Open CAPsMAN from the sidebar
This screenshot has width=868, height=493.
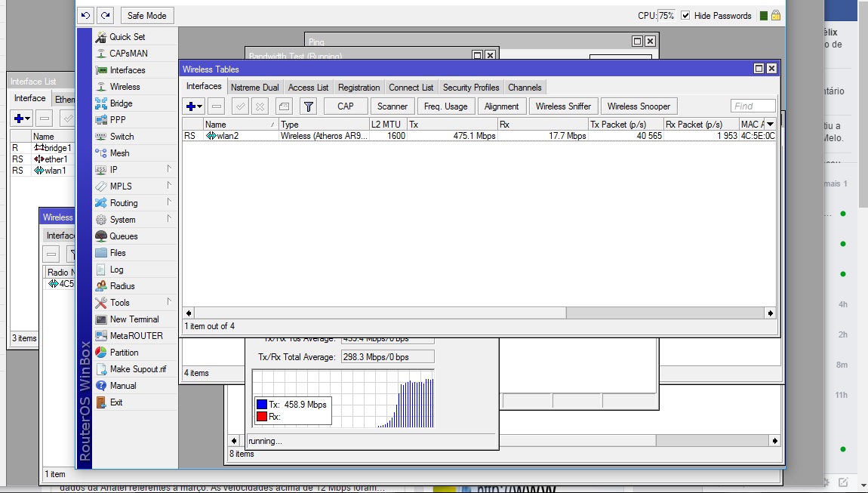coord(128,54)
